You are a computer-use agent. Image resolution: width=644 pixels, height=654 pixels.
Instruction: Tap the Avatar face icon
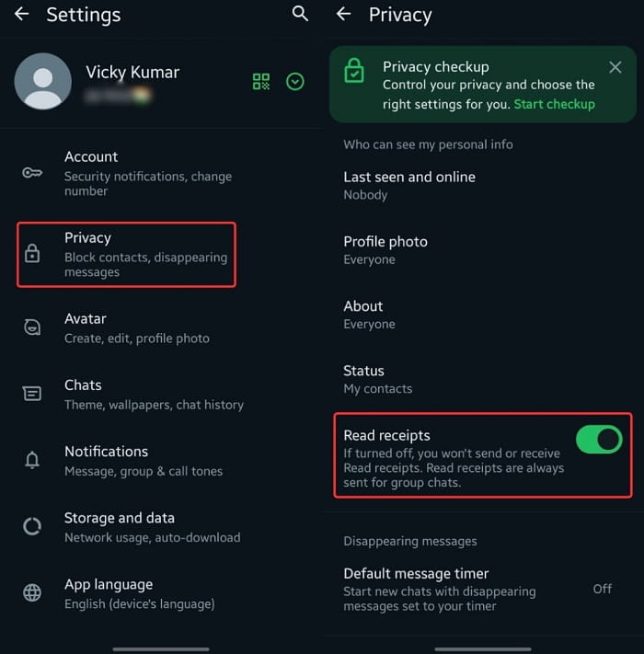click(x=32, y=327)
